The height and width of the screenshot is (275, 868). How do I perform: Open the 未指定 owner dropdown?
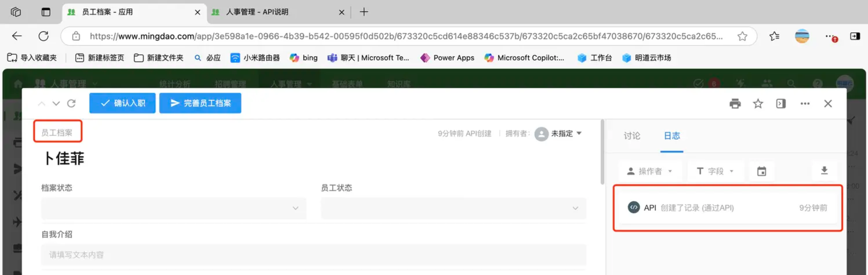[559, 134]
